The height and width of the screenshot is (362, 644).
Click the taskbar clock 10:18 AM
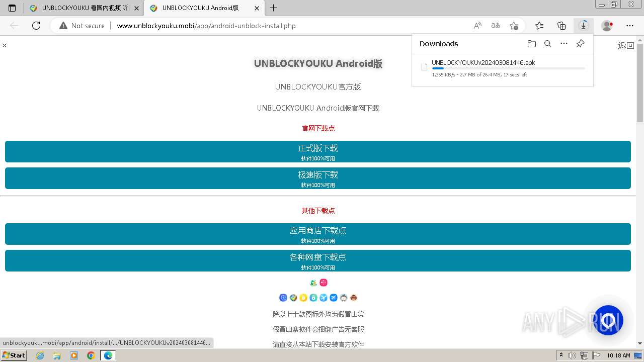coord(618,355)
